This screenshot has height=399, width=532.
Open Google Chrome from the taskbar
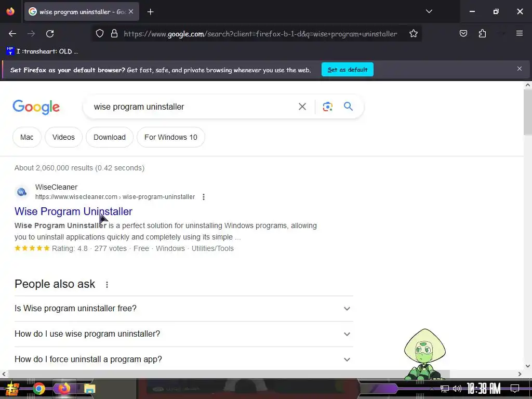coord(38,389)
